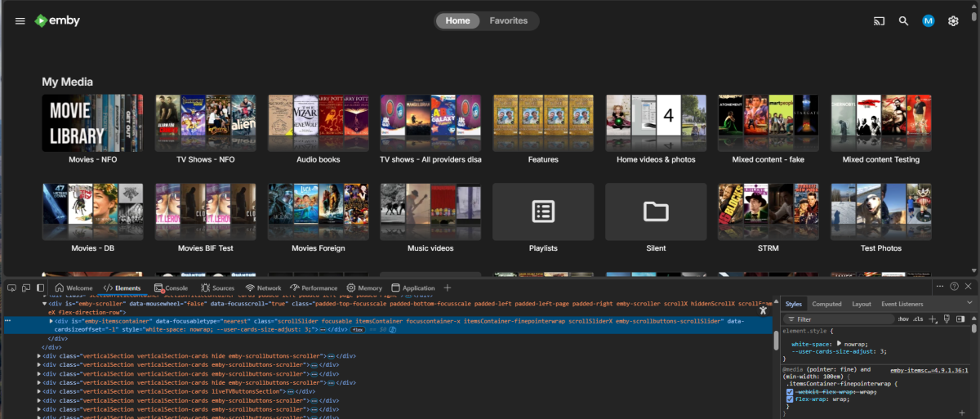This screenshot has width=980, height=419.
Task: Click the accessibility tree icon
Action: click(763, 310)
